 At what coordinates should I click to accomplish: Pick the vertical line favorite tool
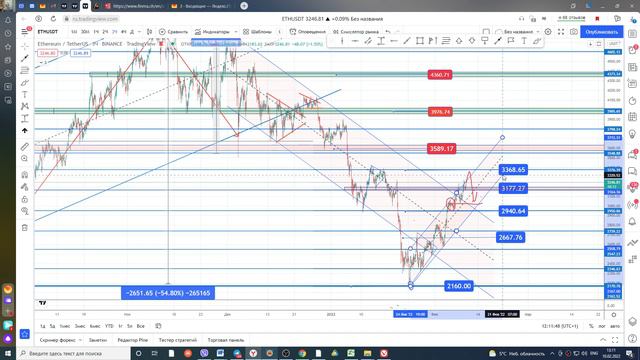[x=342, y=41]
